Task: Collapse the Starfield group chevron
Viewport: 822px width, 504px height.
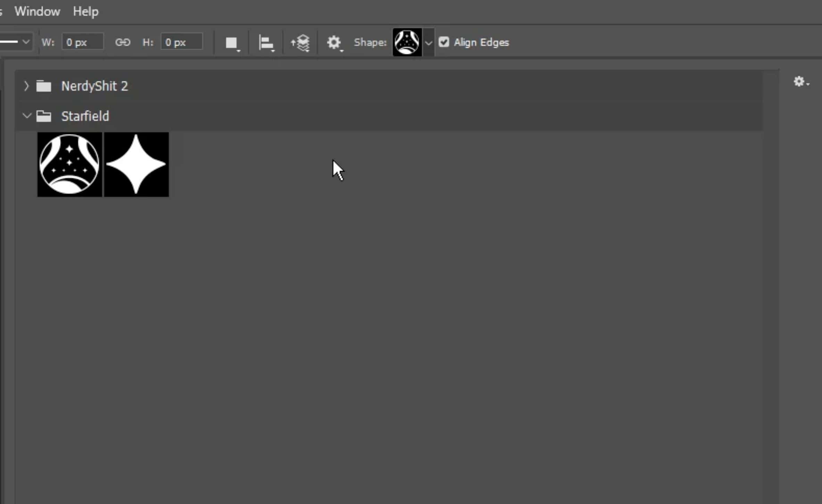Action: 26,116
